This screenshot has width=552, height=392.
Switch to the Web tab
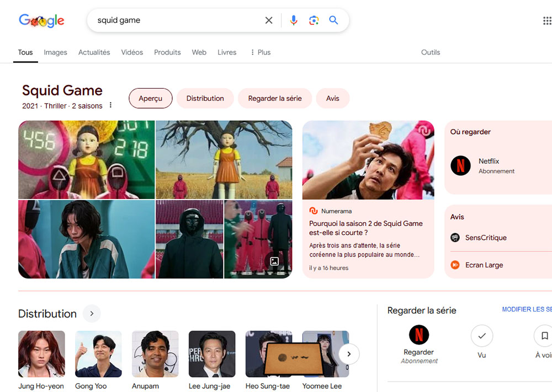coord(199,52)
